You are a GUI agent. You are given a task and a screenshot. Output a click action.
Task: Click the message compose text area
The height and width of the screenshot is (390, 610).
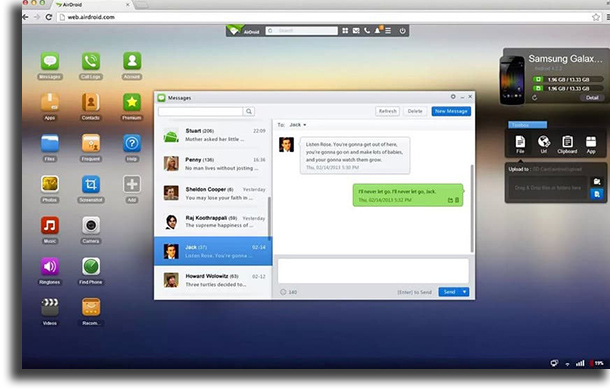pyautogui.click(x=373, y=271)
